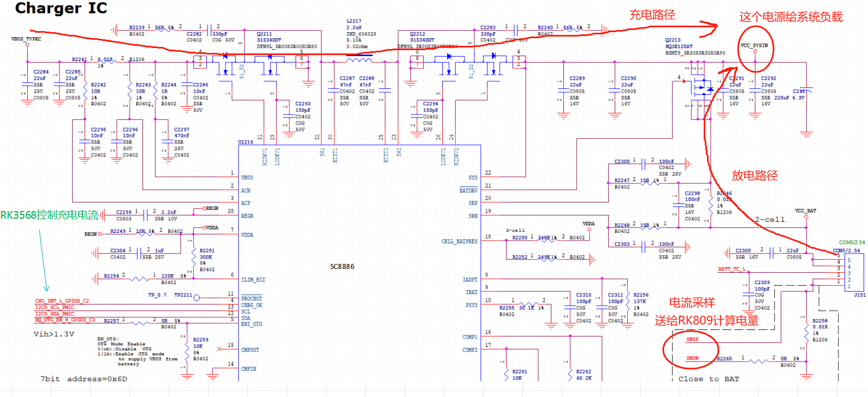Click the red X no-connect mark at CMPOUT
The image size is (868, 397).
219,349
